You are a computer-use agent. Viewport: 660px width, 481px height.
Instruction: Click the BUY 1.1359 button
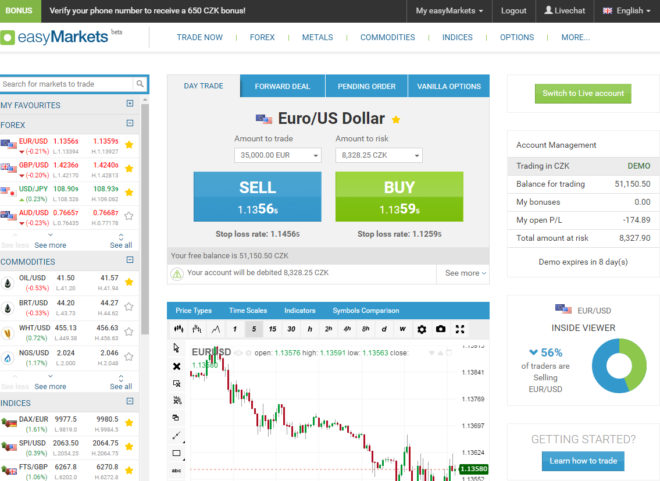[x=399, y=197]
